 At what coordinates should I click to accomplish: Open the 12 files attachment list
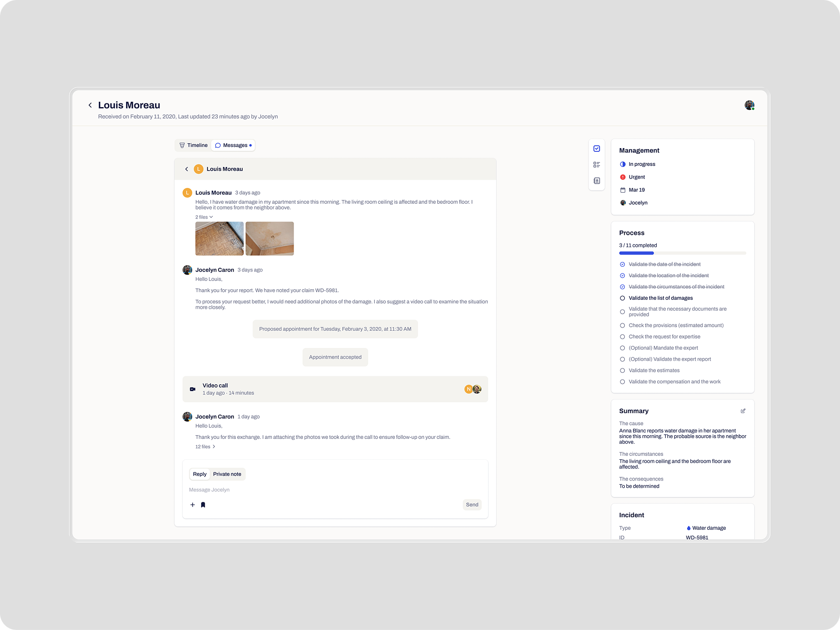204,446
